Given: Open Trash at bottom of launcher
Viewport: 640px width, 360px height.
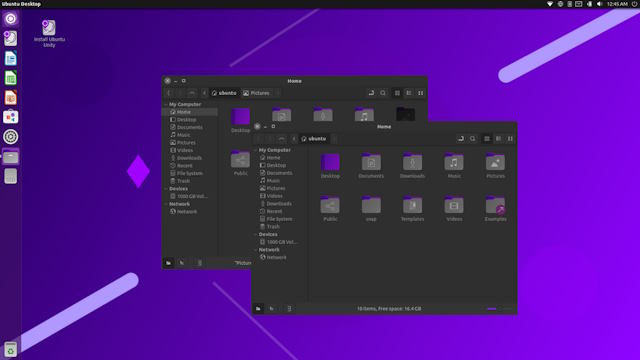Looking at the screenshot, I should coord(11,350).
